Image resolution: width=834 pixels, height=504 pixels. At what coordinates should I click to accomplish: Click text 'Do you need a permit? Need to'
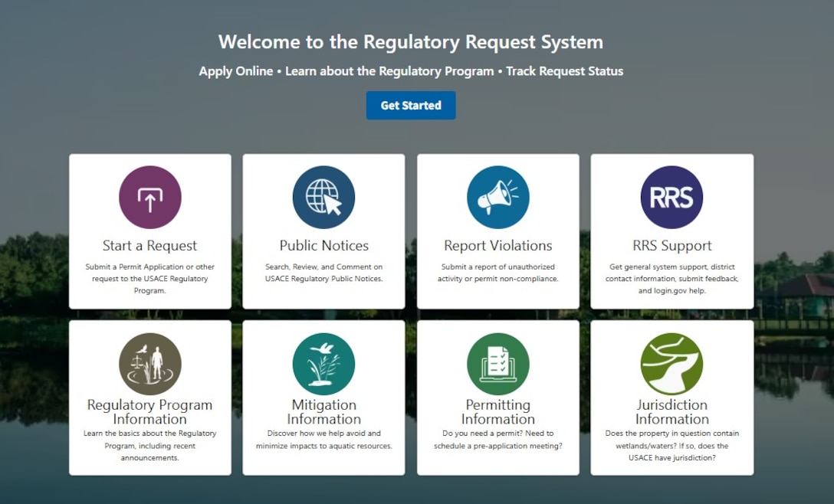497,434
